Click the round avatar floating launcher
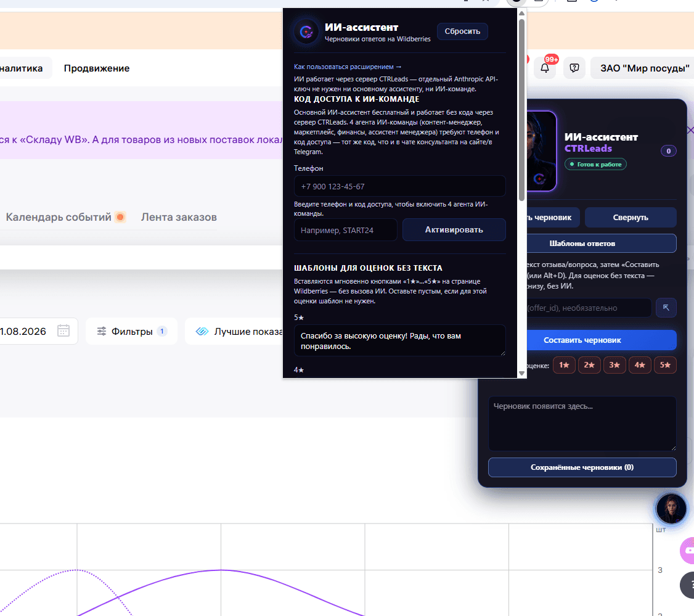 [671, 508]
